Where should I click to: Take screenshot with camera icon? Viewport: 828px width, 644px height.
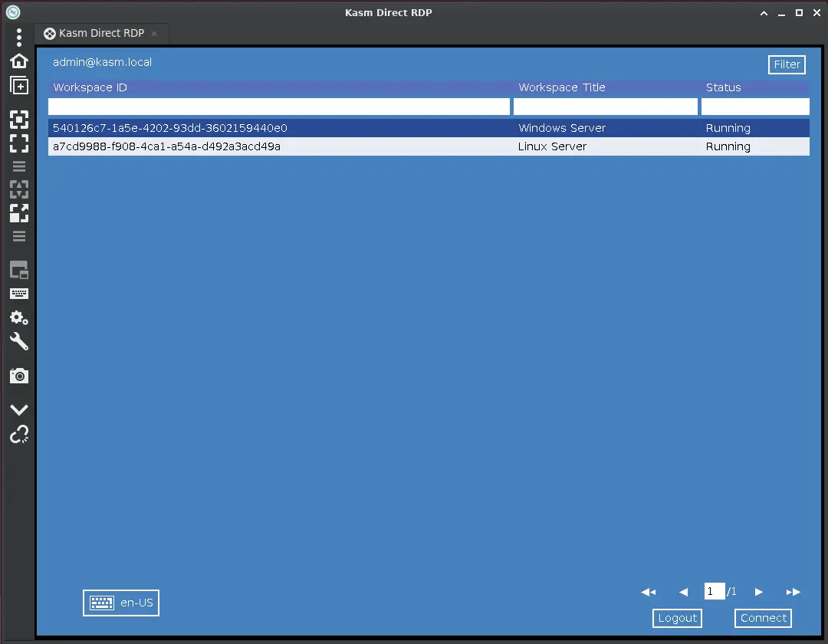[x=19, y=376]
